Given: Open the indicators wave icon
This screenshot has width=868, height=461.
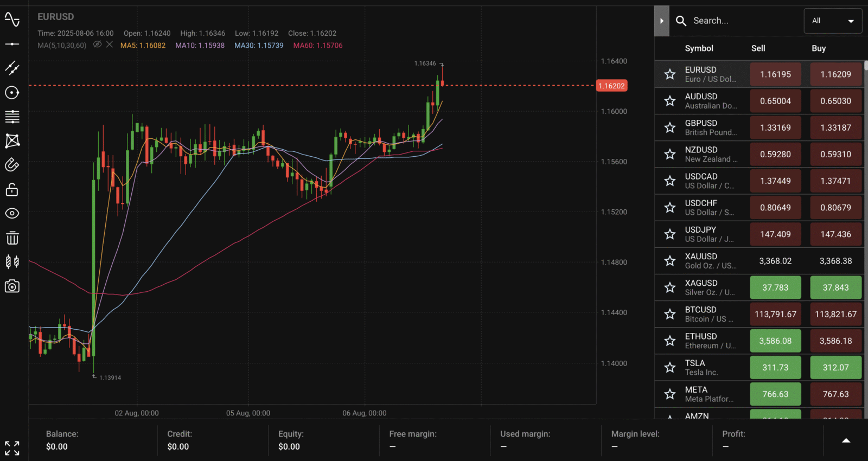Looking at the screenshot, I should pos(12,20).
